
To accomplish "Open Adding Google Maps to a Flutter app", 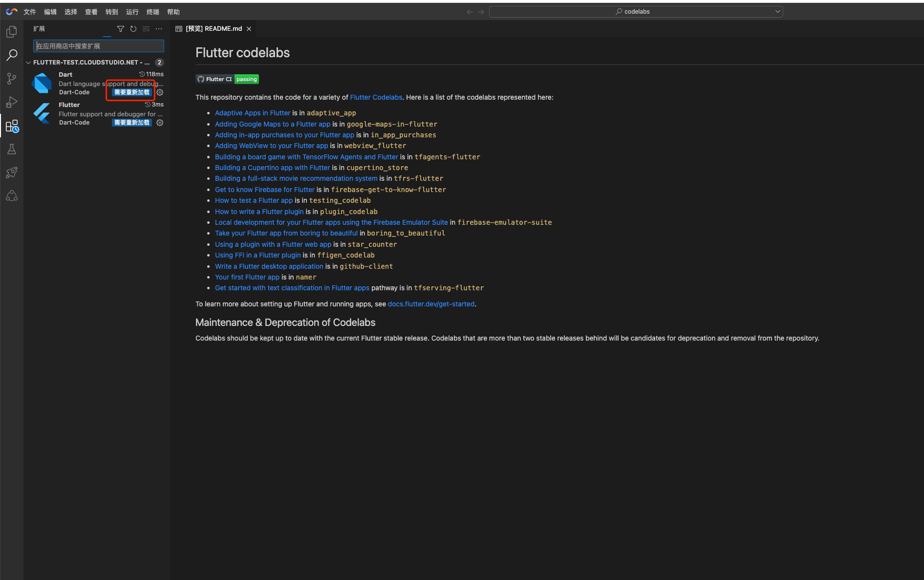I will pos(273,124).
